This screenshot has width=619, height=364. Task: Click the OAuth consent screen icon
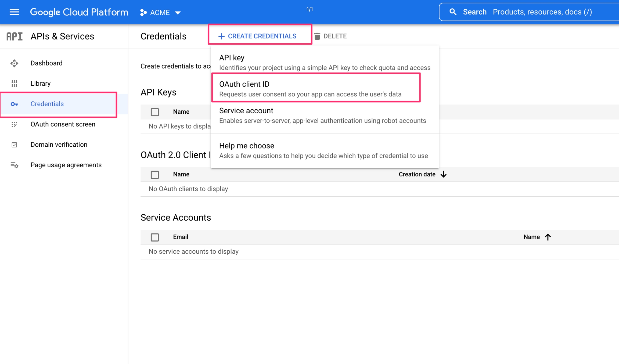click(x=14, y=124)
